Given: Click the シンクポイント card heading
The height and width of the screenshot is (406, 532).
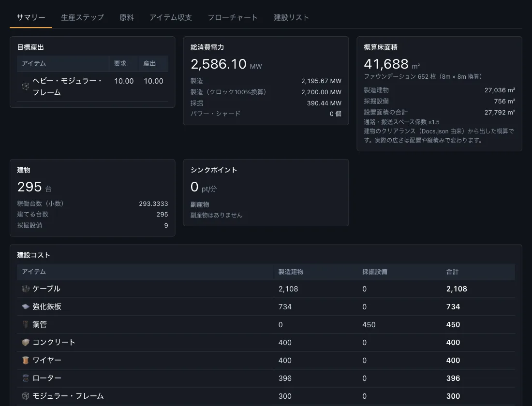Looking at the screenshot, I should point(214,170).
